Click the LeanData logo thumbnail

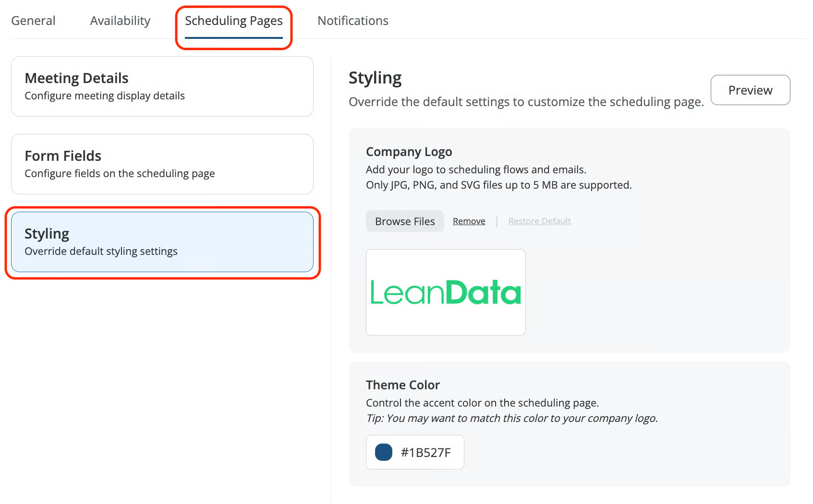(x=446, y=292)
